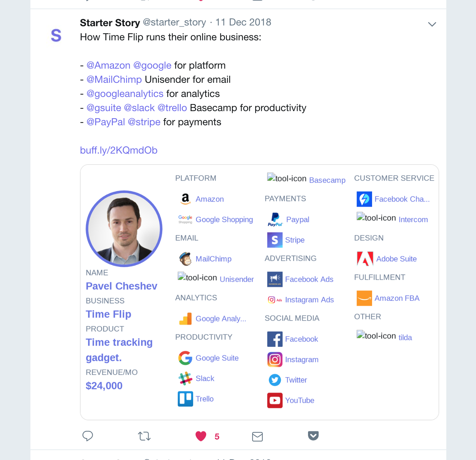This screenshot has height=460, width=476.
Task: Click the Google Suite G icon
Action: point(185,358)
